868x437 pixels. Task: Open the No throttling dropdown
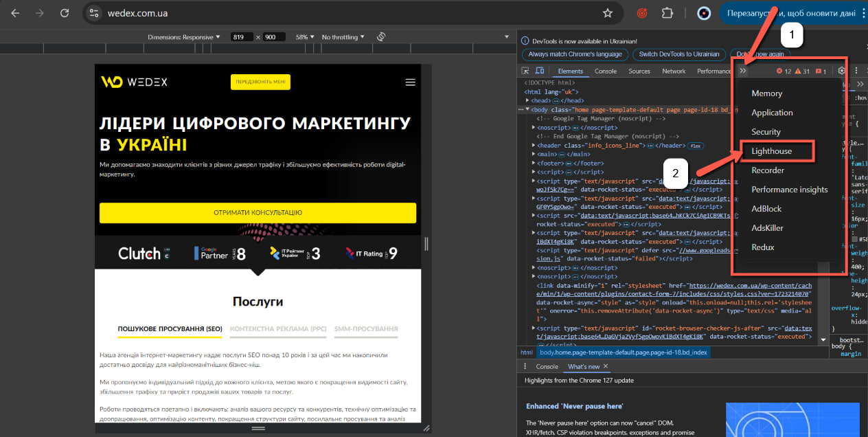[x=343, y=36]
